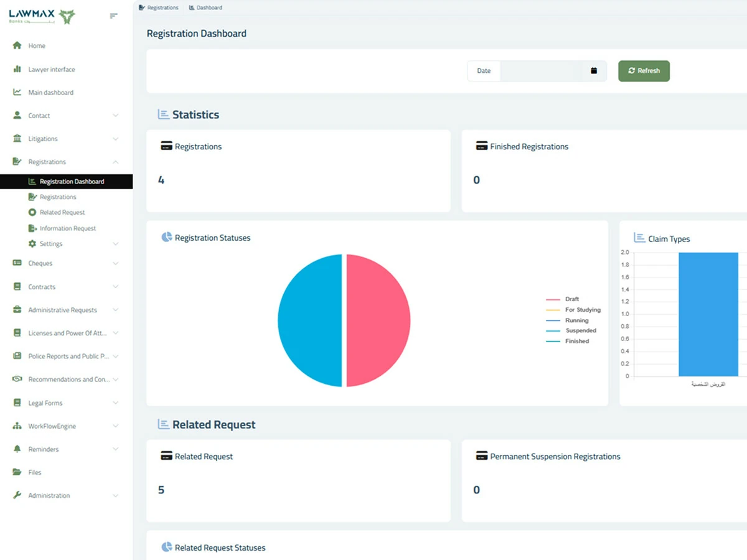Click the Contracts book icon
This screenshot has height=560, width=747.
[17, 286]
